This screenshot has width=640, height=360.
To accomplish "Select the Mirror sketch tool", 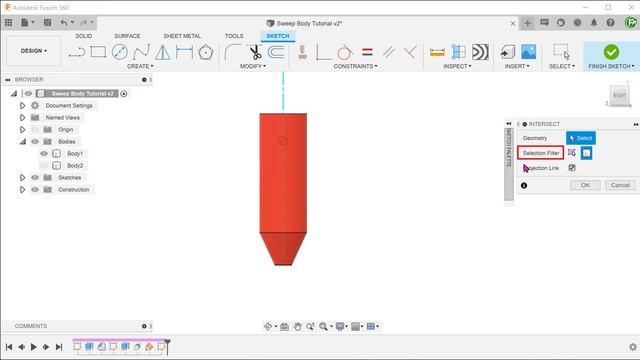I will point(163,52).
